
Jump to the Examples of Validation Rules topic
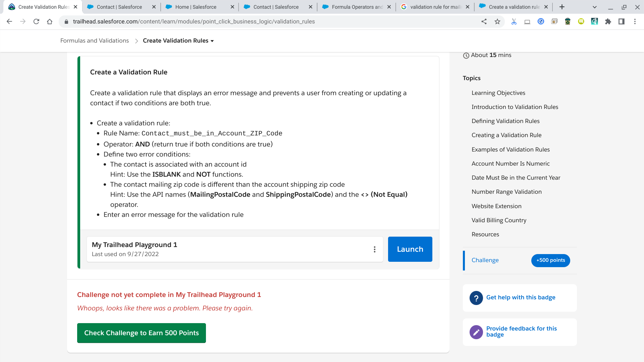pyautogui.click(x=511, y=149)
